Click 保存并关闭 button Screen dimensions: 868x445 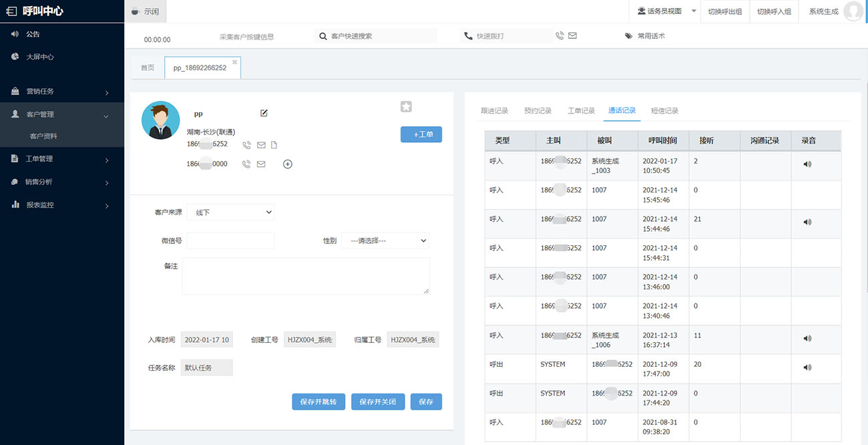coord(378,402)
